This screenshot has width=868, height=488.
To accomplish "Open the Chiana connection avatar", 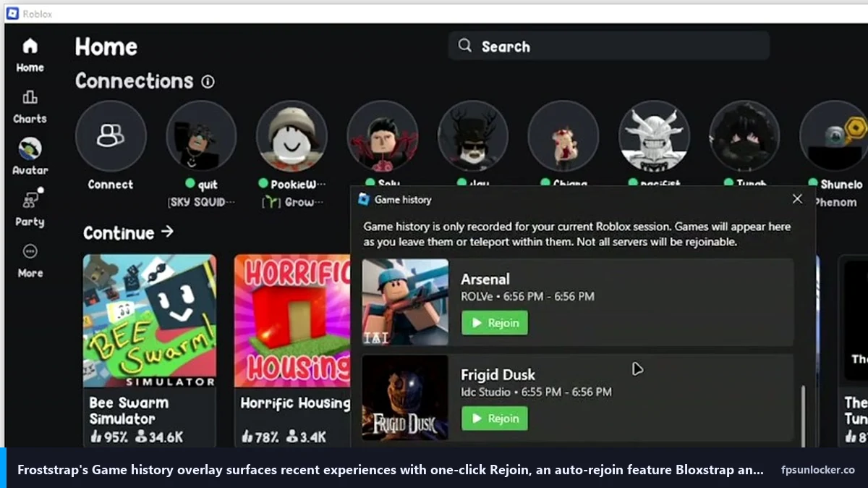I will click(563, 135).
